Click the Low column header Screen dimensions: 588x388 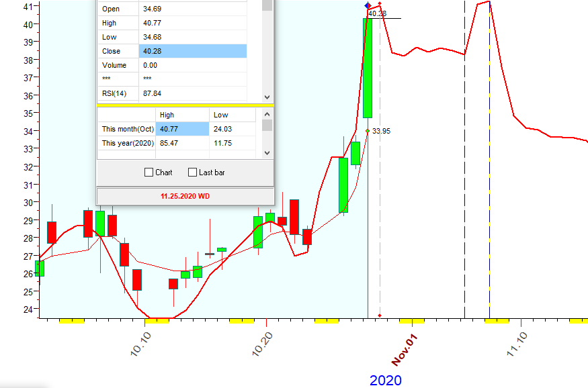(220, 115)
